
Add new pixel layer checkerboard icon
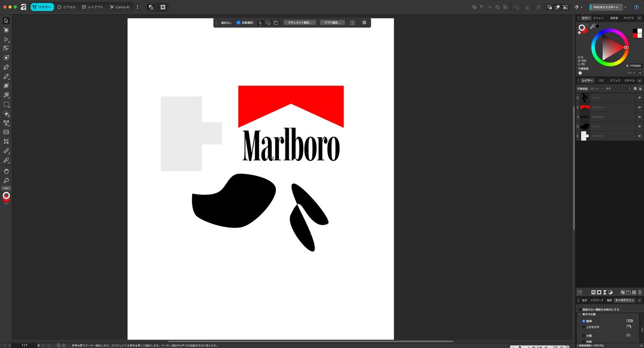[x=634, y=292]
